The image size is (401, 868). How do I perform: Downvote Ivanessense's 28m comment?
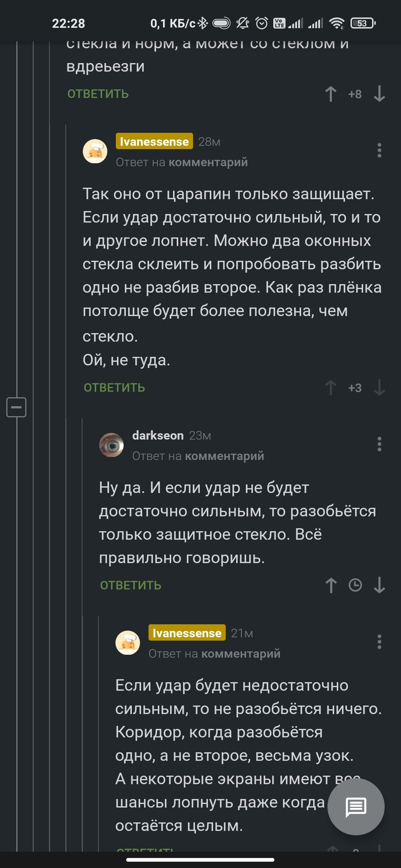pos(379,388)
